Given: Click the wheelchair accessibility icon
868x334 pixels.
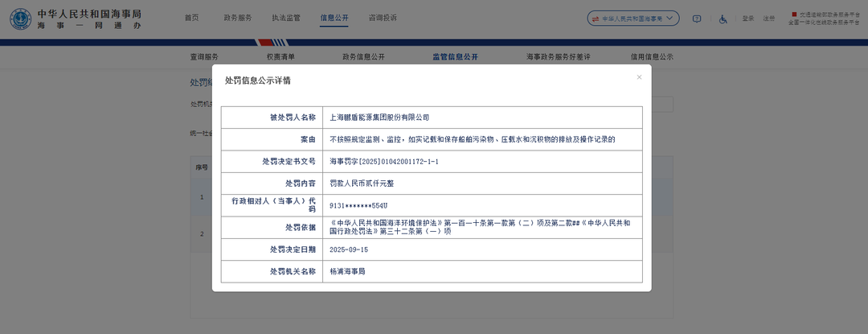Looking at the screenshot, I should click(x=723, y=19).
